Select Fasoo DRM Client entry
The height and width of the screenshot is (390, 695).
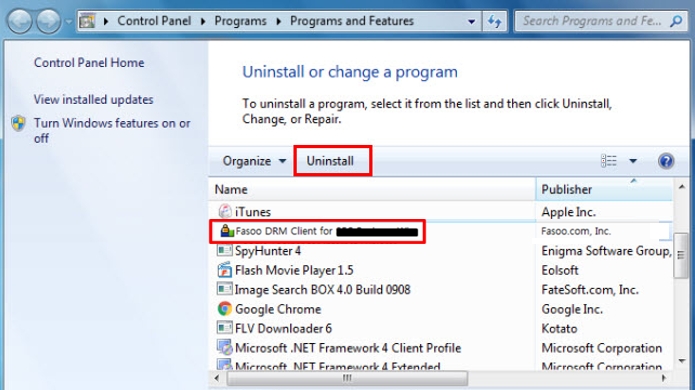point(318,231)
